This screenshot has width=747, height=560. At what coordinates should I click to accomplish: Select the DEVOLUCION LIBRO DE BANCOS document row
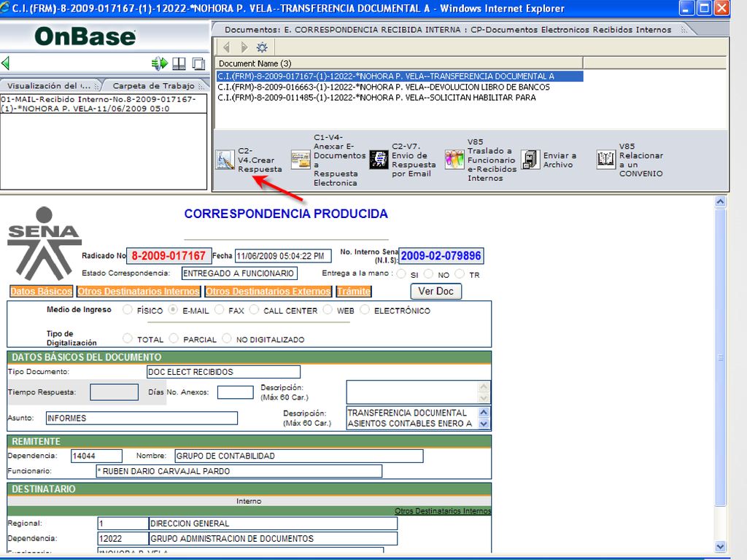click(x=384, y=87)
